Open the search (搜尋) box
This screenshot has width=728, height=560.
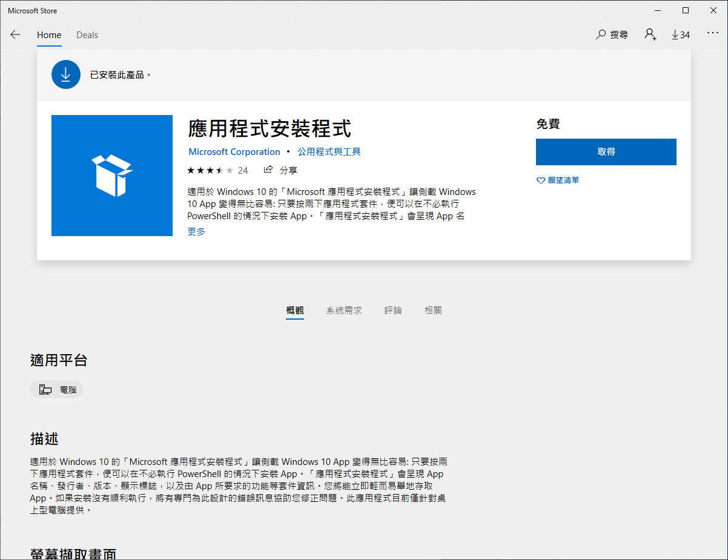(x=612, y=35)
